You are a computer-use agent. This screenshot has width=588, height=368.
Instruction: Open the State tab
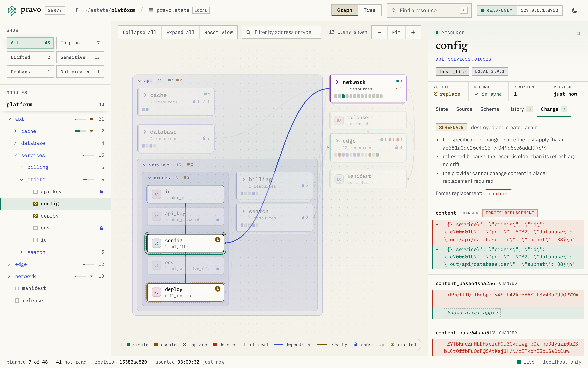[441, 109]
